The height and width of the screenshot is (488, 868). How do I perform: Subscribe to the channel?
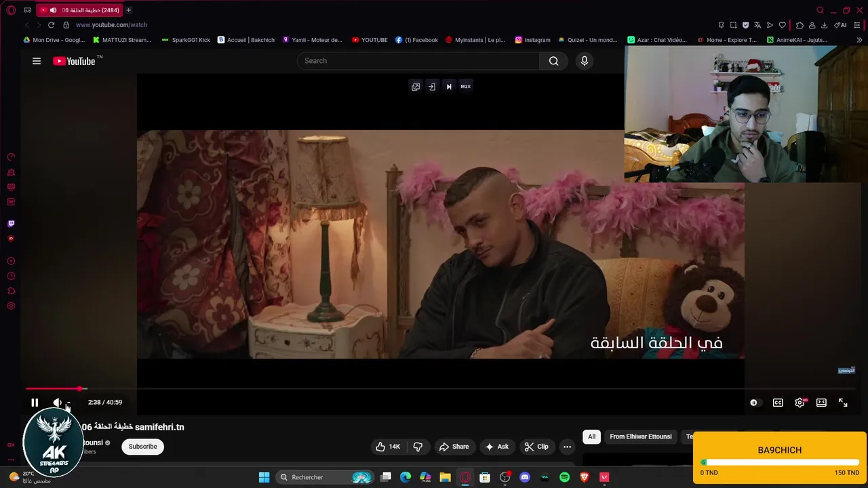point(143,447)
